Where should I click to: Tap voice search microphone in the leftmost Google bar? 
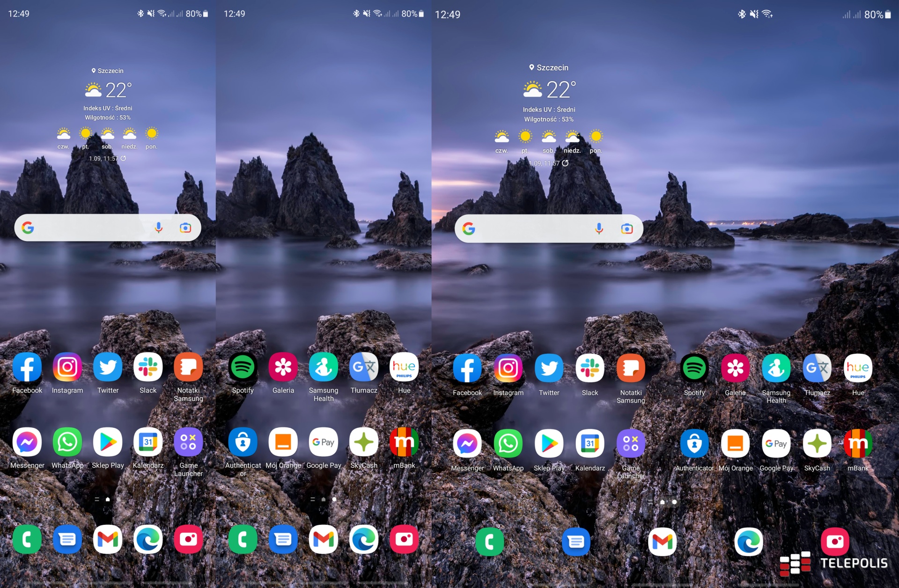point(159,228)
